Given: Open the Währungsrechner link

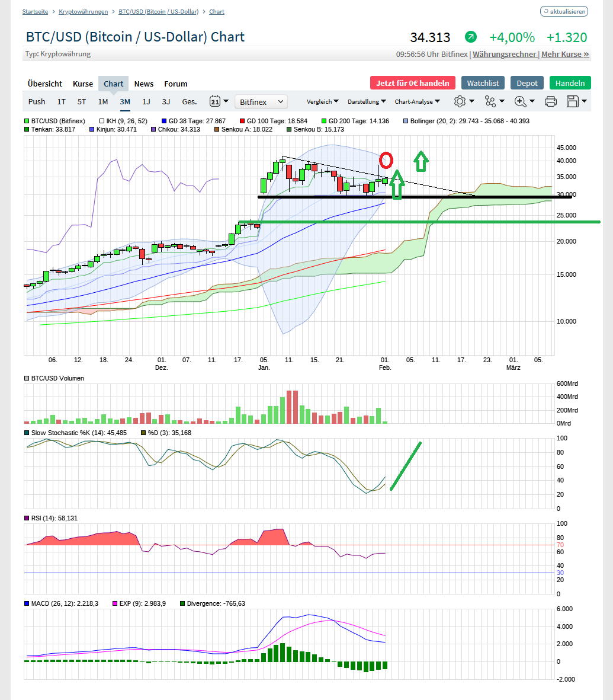Looking at the screenshot, I should tap(504, 53).
